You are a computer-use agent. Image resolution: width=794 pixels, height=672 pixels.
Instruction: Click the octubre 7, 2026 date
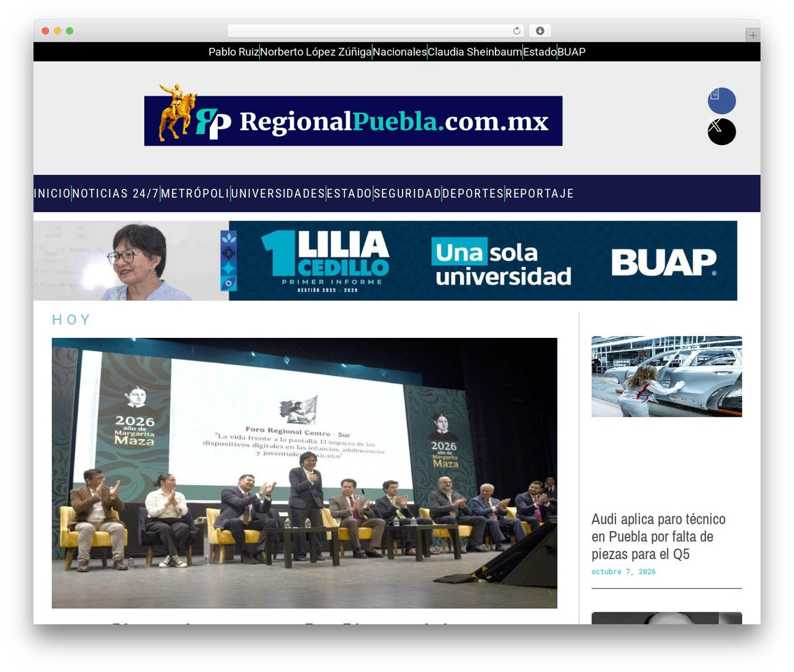tap(623, 572)
